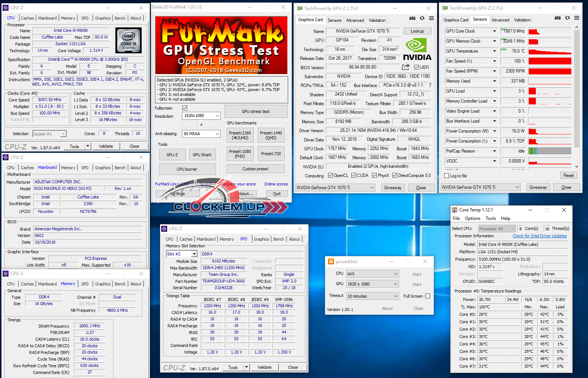
Task: Click the refresh icon in GPU-Z Sensors window
Action: click(x=567, y=18)
